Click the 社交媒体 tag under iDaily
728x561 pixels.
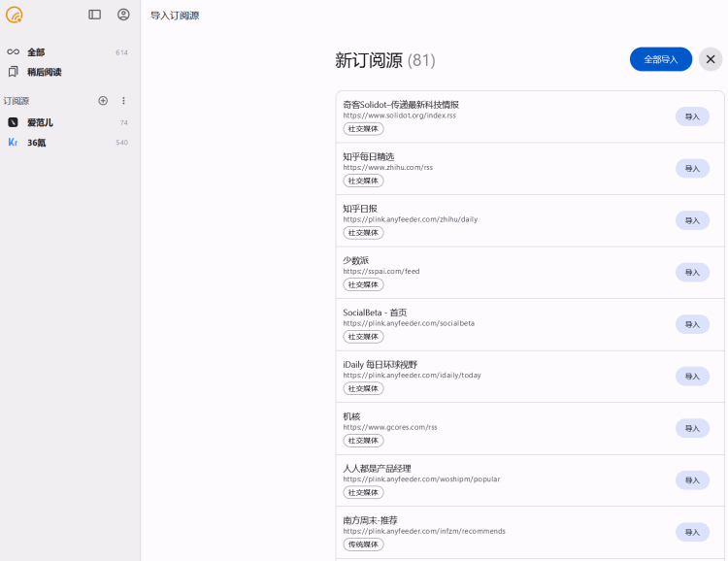[363, 388]
